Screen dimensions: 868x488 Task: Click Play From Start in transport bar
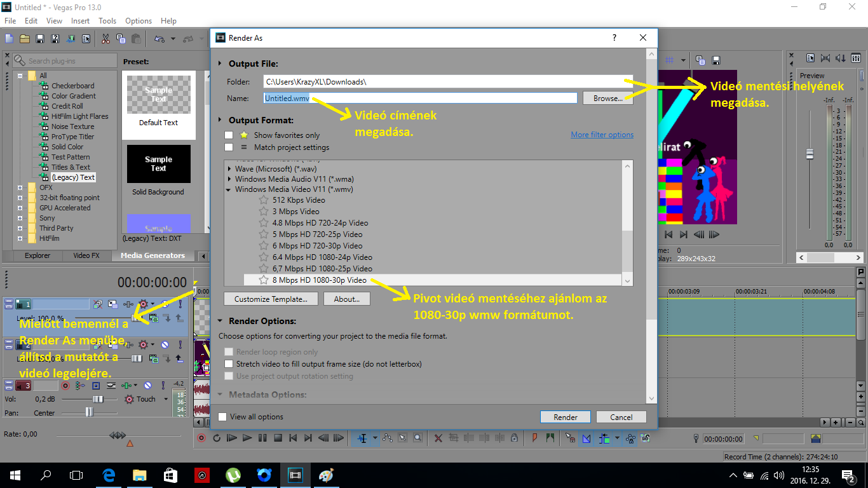232,438
